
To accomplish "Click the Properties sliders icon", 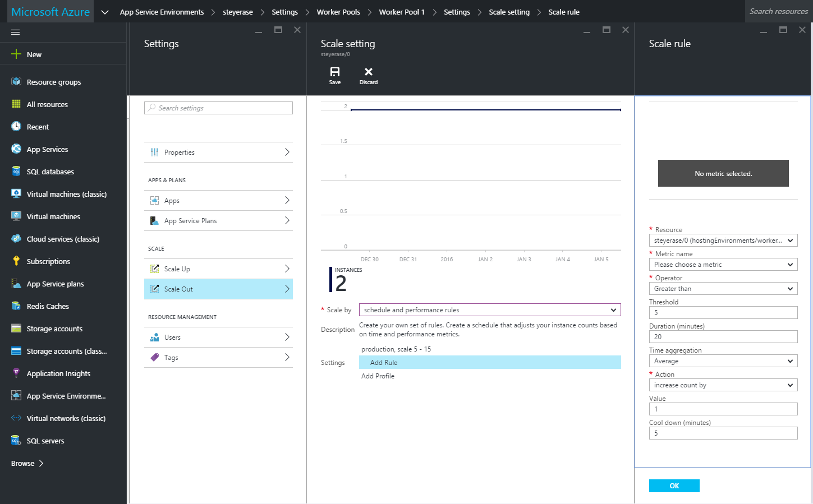I will coord(154,152).
